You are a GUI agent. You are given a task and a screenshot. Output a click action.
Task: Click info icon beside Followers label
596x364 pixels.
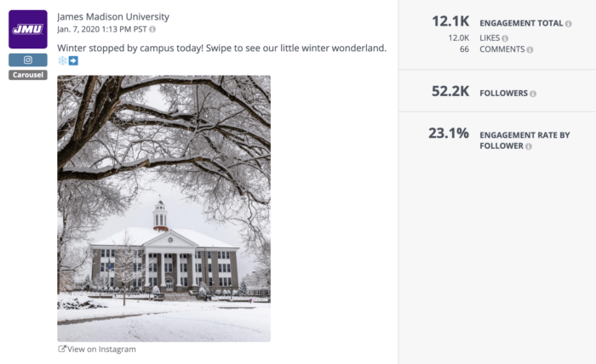(533, 94)
